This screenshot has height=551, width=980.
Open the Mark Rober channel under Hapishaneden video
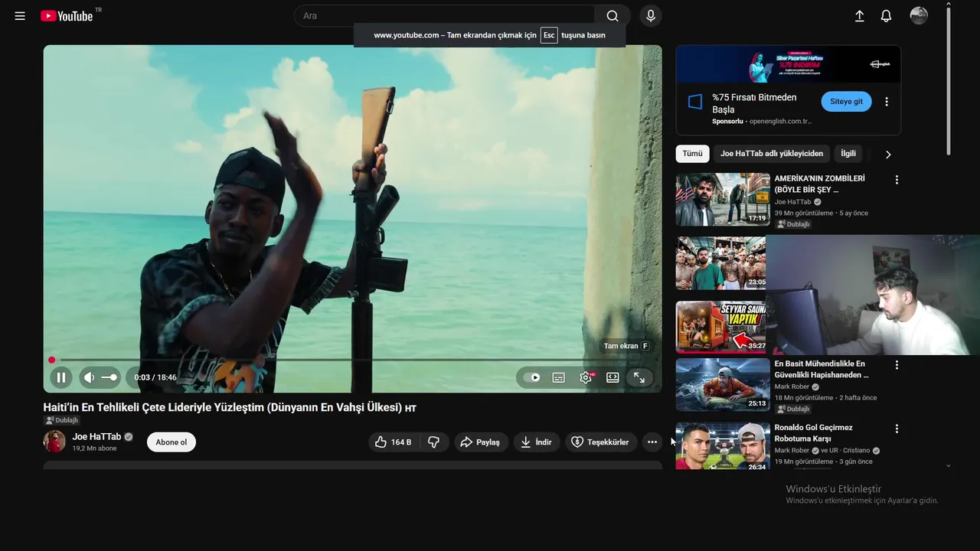792,387
